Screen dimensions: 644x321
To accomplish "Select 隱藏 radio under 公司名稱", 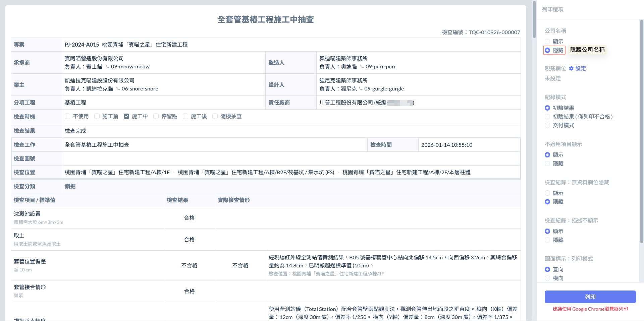I will point(547,50).
